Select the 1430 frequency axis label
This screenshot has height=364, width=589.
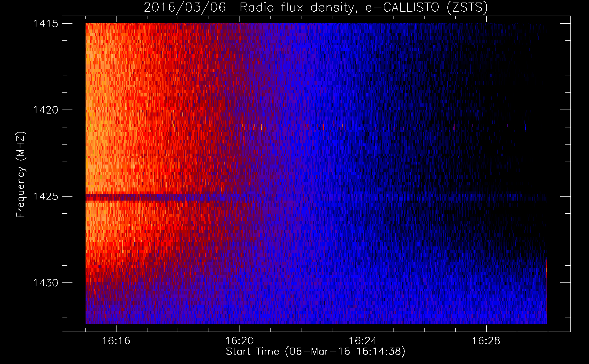pyautogui.click(x=46, y=283)
